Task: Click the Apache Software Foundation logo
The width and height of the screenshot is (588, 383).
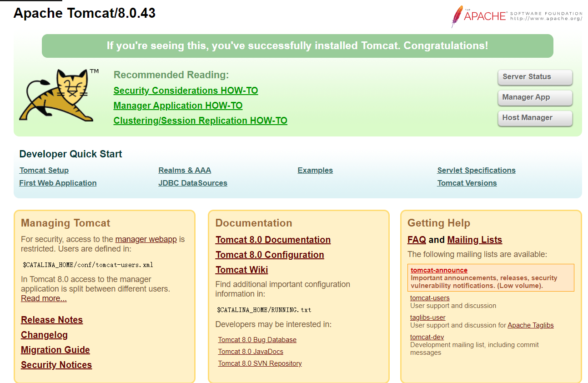Action: pos(517,16)
